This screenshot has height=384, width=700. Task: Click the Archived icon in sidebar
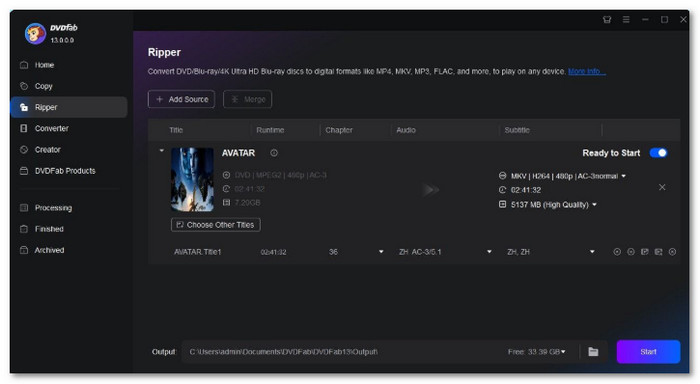pos(24,250)
